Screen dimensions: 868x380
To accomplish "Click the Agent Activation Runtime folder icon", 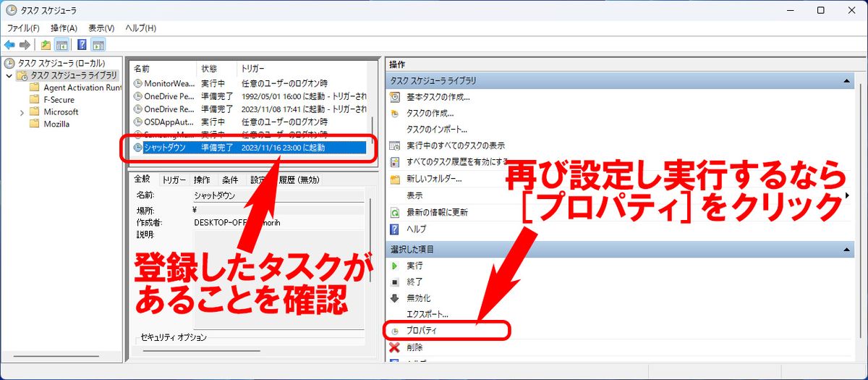I will [x=35, y=88].
